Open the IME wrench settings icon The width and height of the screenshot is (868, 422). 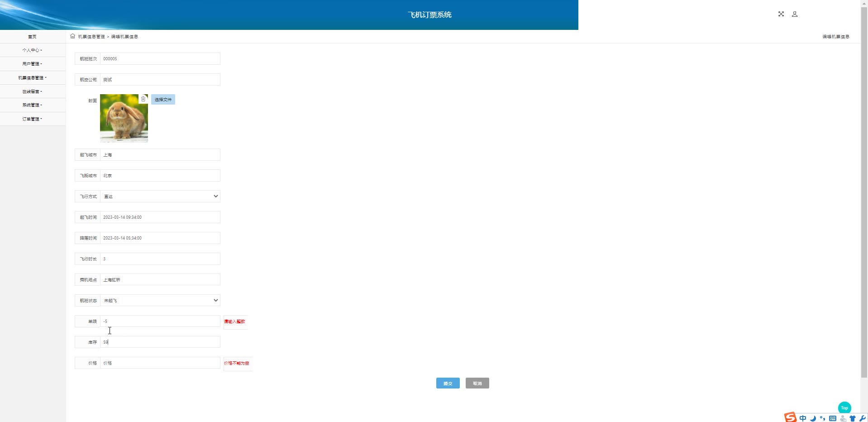[x=863, y=418]
